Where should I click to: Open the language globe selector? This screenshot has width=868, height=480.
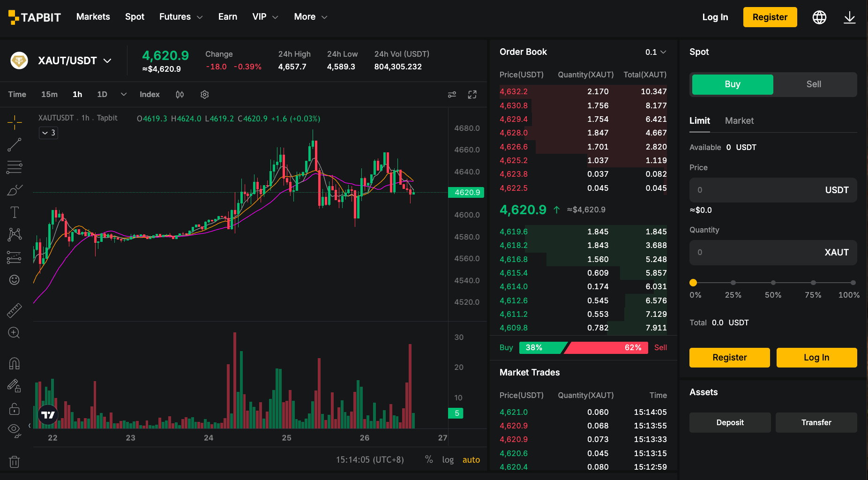click(819, 17)
